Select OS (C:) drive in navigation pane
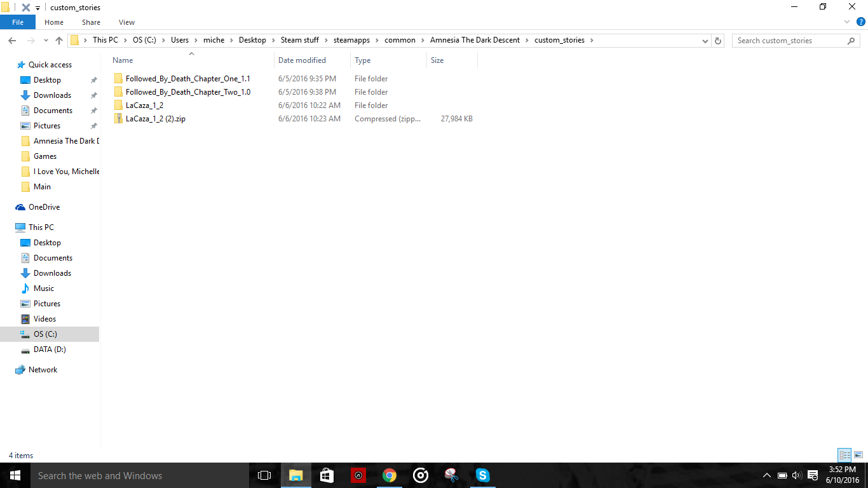Screen dimensions: 868x488 pos(45,334)
